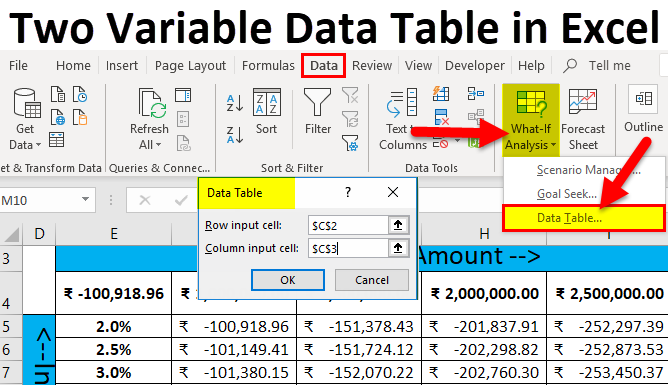Click the From Text/CSV icon
The image size is (668, 385).
pos(58,95)
